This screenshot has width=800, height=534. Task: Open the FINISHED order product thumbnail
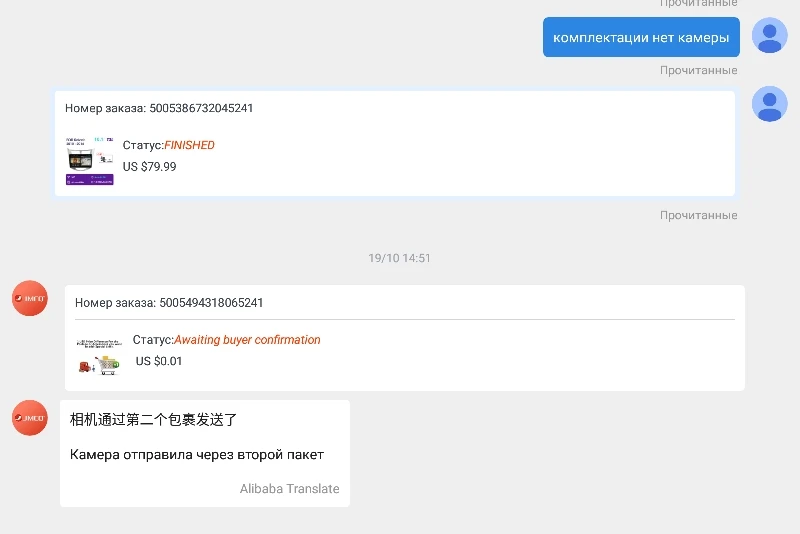coord(89,160)
